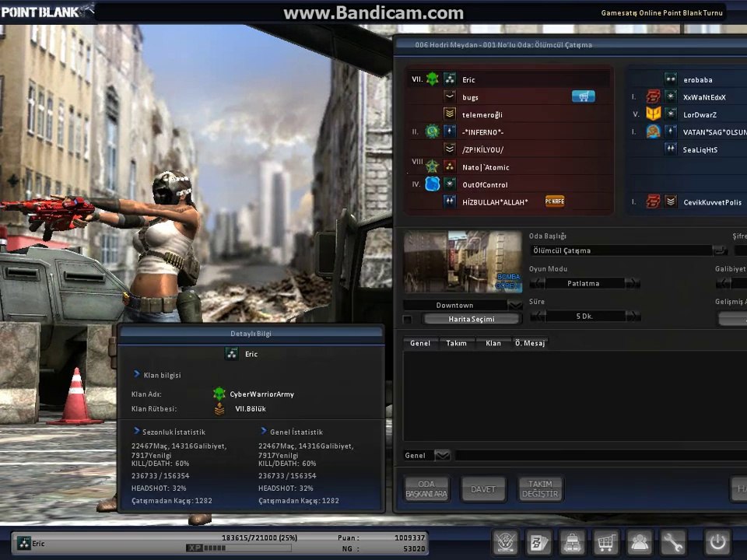Click the blue cart icon beside bugs
Screen dimensions: 747x560
584,96
